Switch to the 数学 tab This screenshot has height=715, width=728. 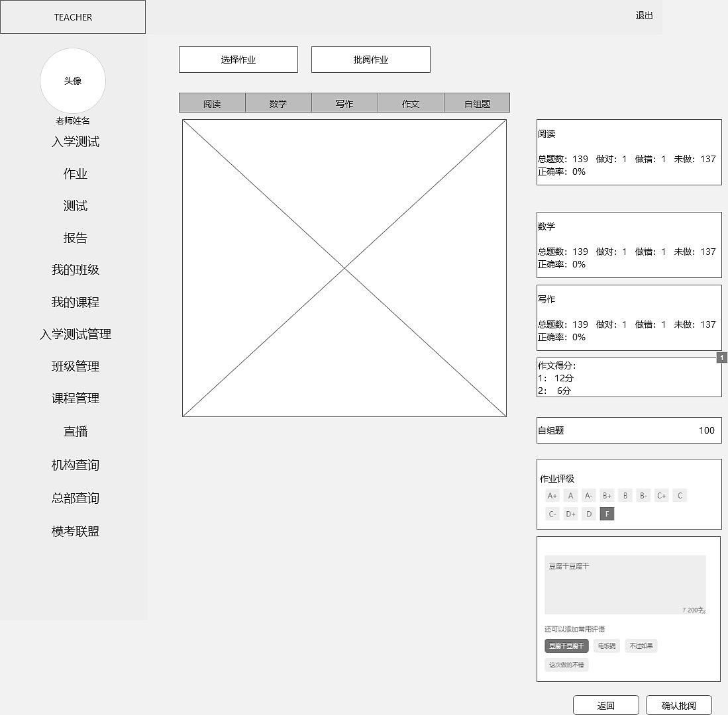[278, 103]
